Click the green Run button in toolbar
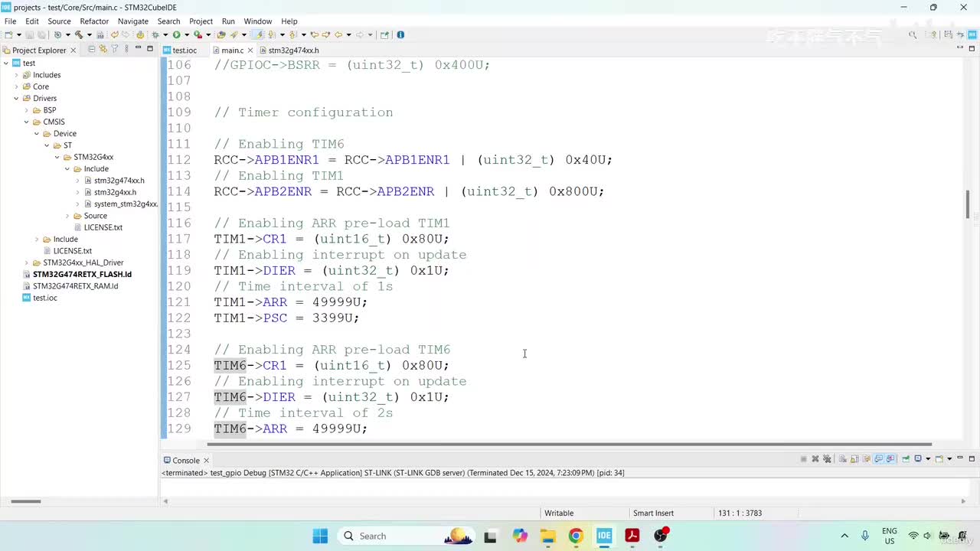This screenshot has width=980, height=551. click(176, 34)
